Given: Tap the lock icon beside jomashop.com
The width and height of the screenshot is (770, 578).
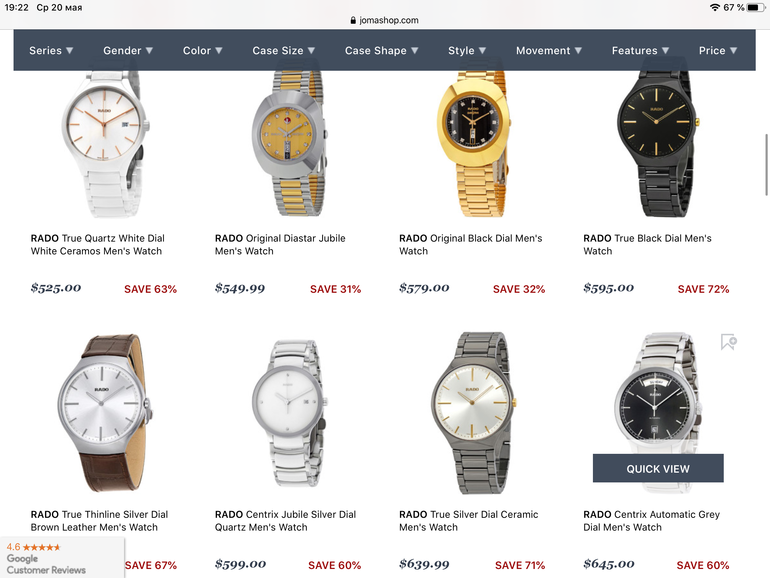Looking at the screenshot, I should coord(353,21).
